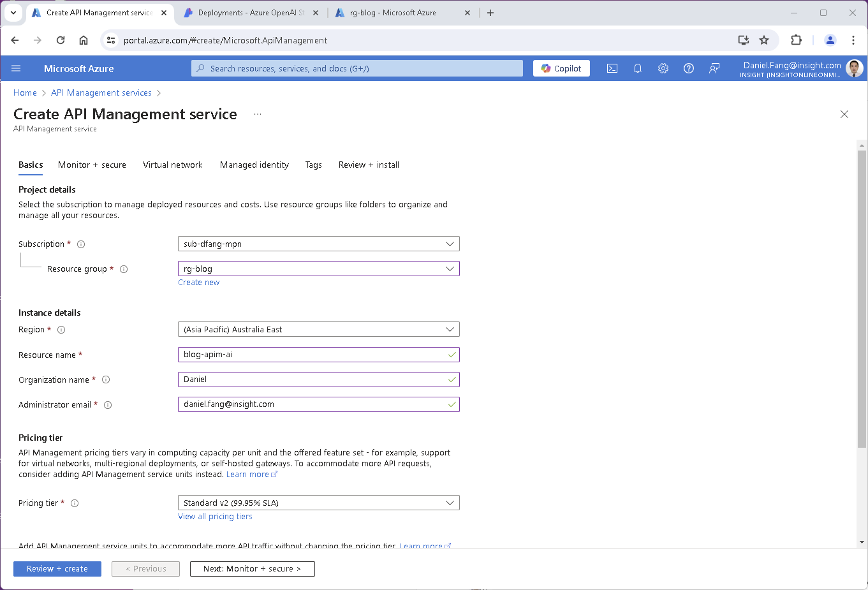Open View all pricing tiers link
The width and height of the screenshot is (868, 590).
(x=215, y=517)
